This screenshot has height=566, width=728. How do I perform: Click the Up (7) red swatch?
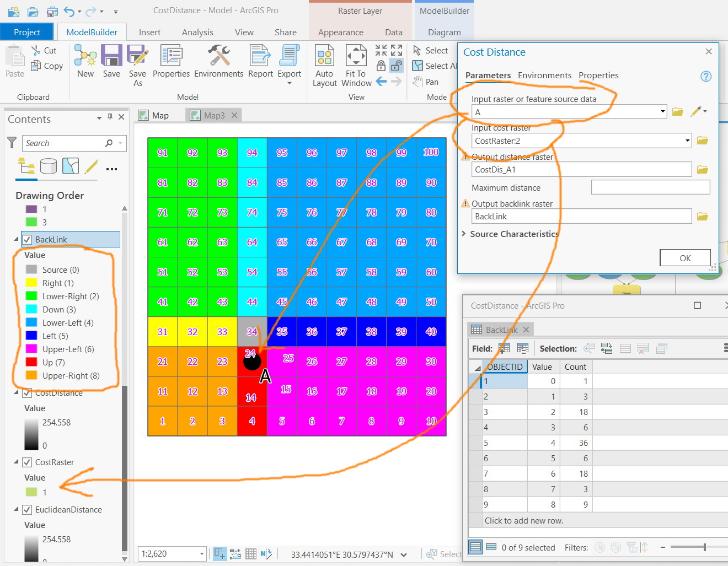[x=31, y=363]
